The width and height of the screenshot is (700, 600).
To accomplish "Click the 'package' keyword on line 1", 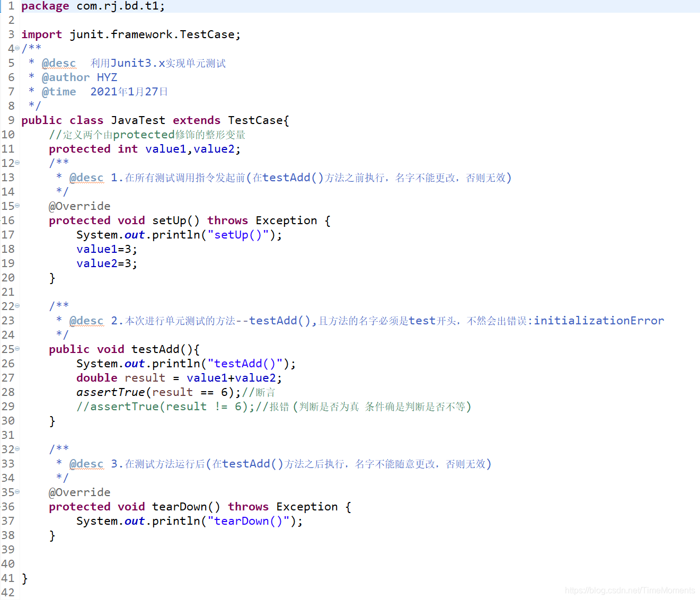I will click(45, 6).
